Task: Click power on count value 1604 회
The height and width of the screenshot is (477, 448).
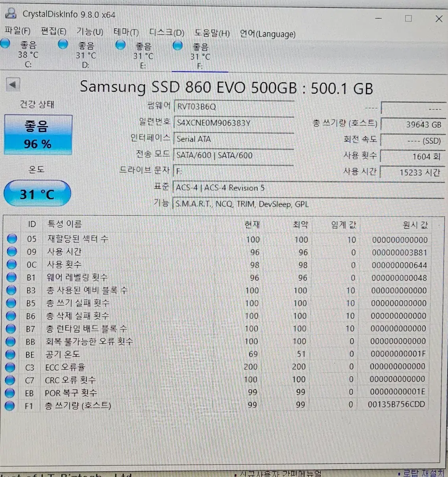Action: click(412, 156)
